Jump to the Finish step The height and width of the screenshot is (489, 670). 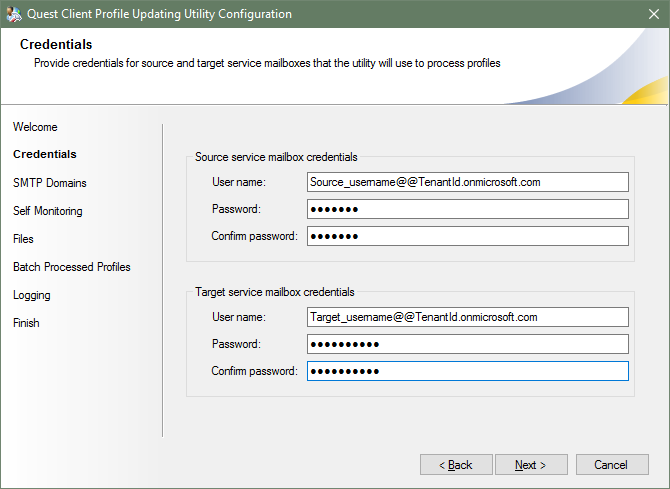point(26,323)
